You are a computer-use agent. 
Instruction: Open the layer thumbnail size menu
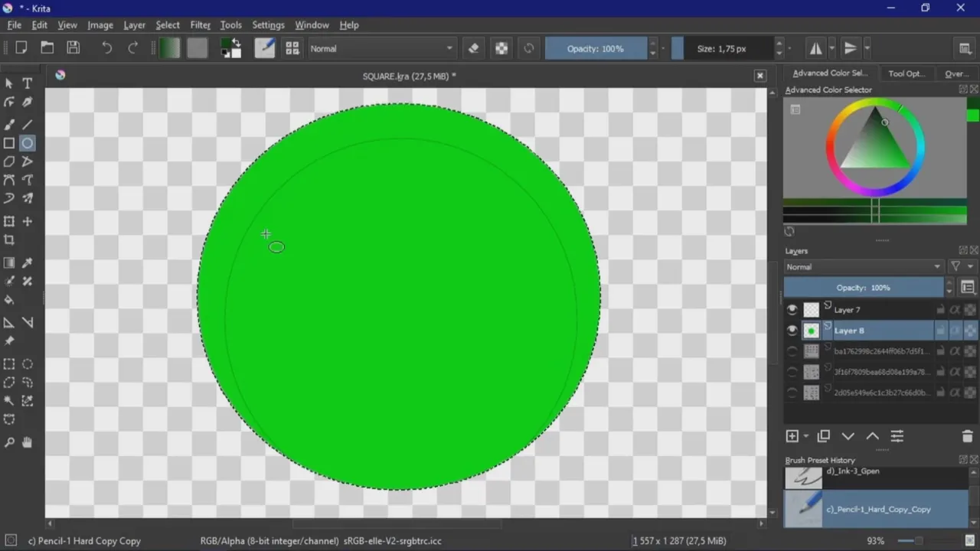968,288
